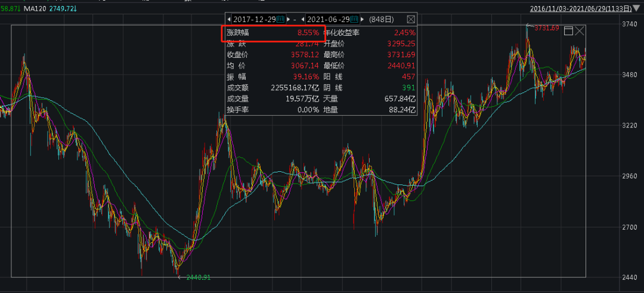Image resolution: width=644 pixels, height=293 pixels.
Task: Step start date back one day
Action: coord(230,19)
